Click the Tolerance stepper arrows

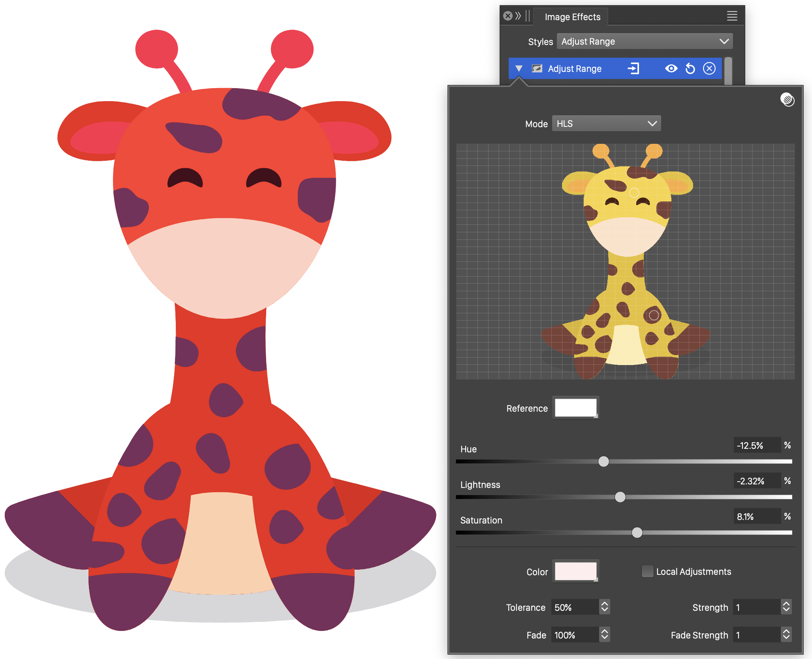[604, 607]
